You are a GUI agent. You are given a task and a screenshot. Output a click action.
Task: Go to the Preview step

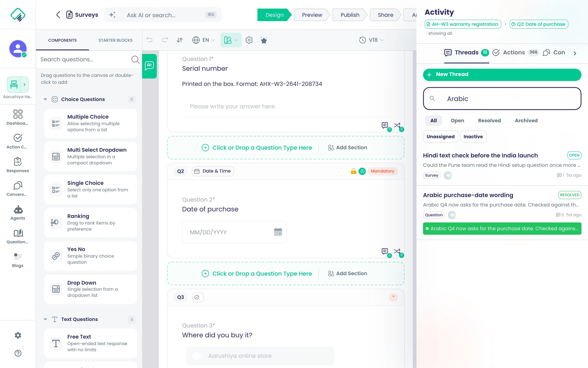312,15
